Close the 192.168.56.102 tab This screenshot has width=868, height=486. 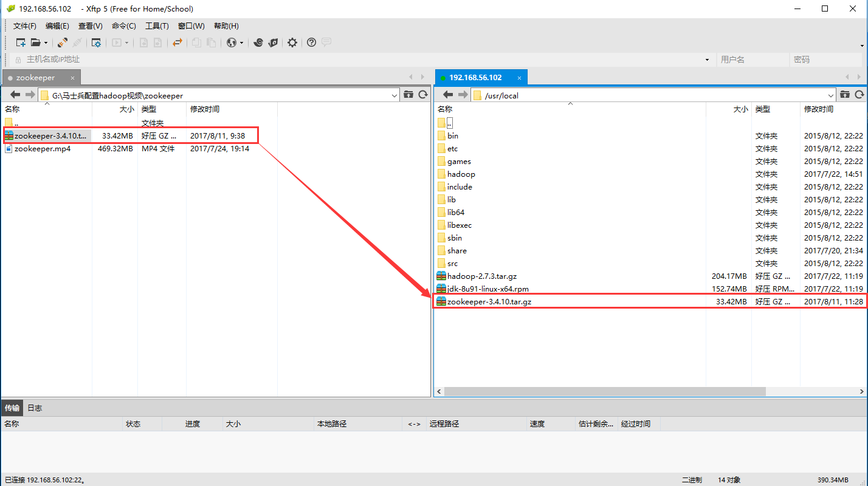click(520, 78)
